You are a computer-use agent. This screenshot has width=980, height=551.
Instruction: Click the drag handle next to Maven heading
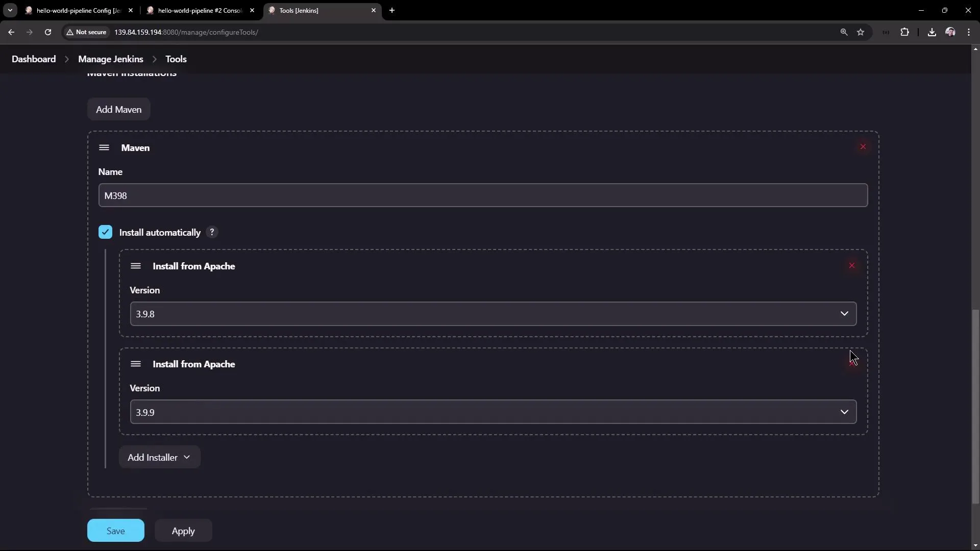tap(104, 147)
